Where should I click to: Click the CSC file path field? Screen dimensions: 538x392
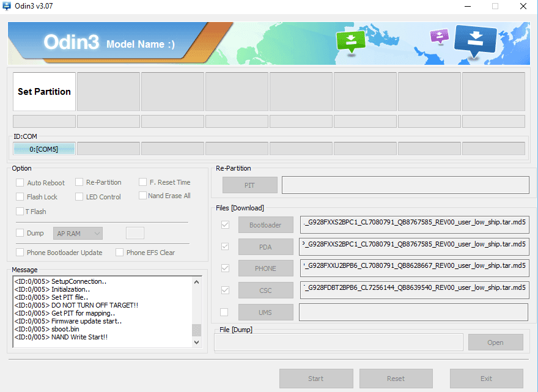415,290
